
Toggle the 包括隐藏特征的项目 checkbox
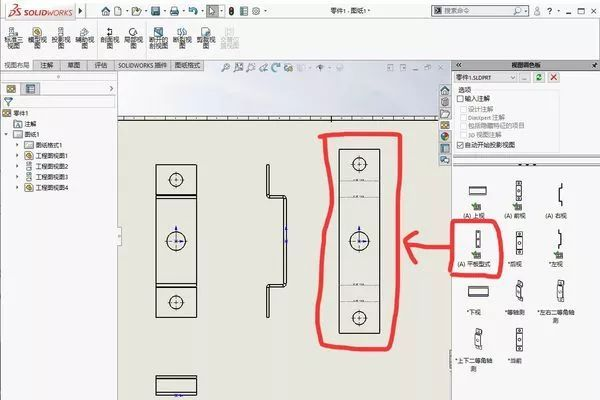click(x=463, y=126)
